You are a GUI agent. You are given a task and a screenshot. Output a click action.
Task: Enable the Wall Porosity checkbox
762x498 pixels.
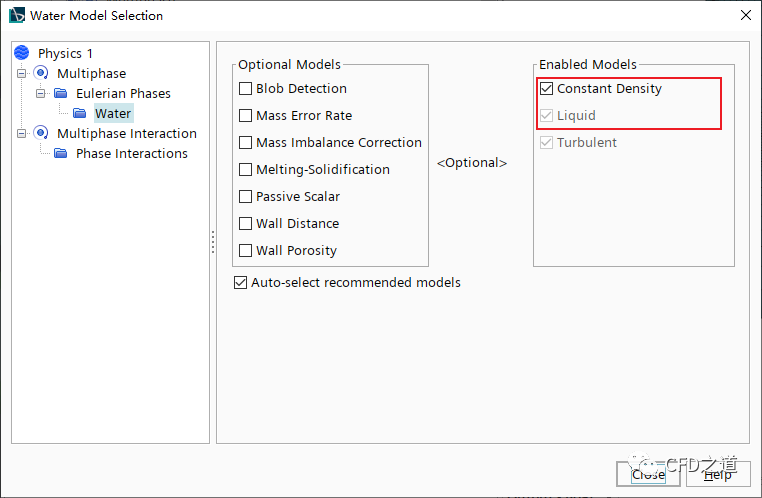246,251
